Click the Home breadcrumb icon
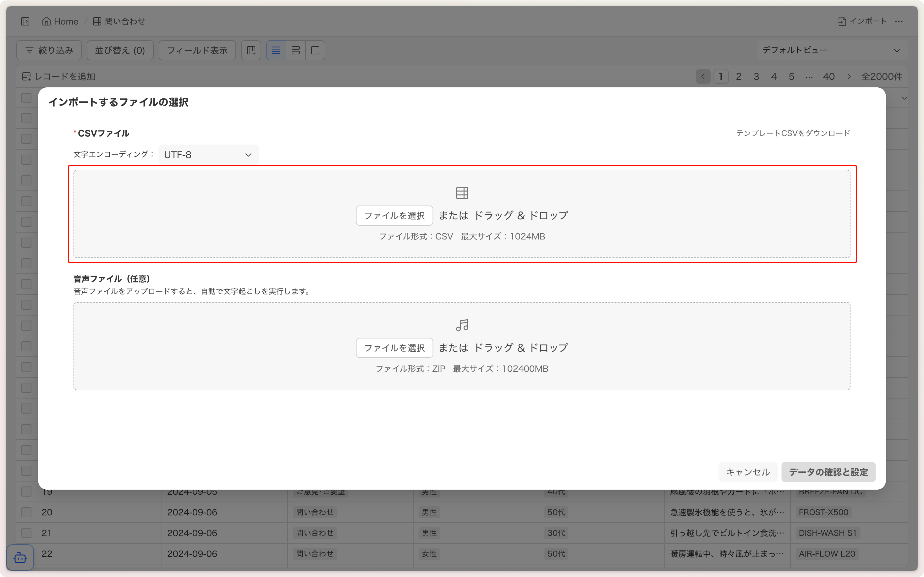Image resolution: width=924 pixels, height=577 pixels. [46, 21]
